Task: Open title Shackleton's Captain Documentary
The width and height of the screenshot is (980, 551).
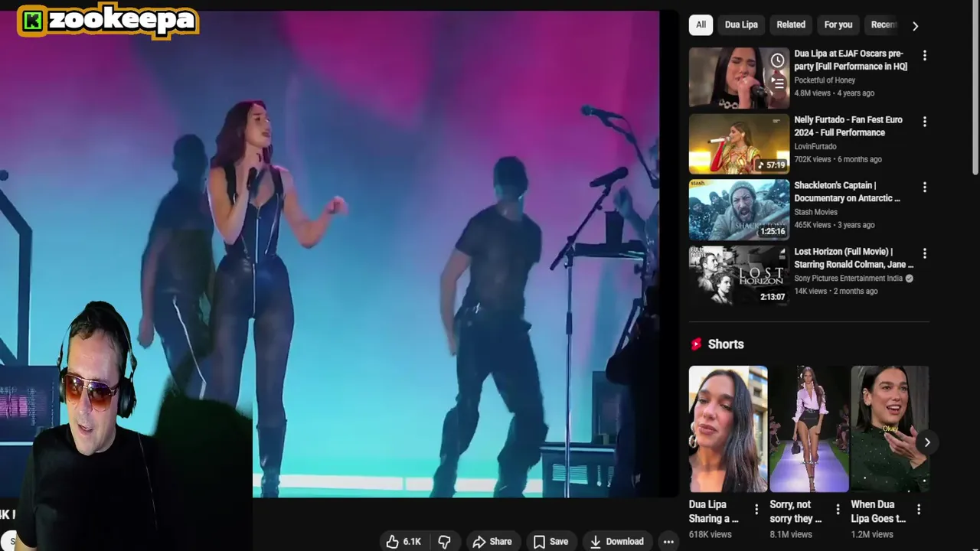Action: coord(847,191)
